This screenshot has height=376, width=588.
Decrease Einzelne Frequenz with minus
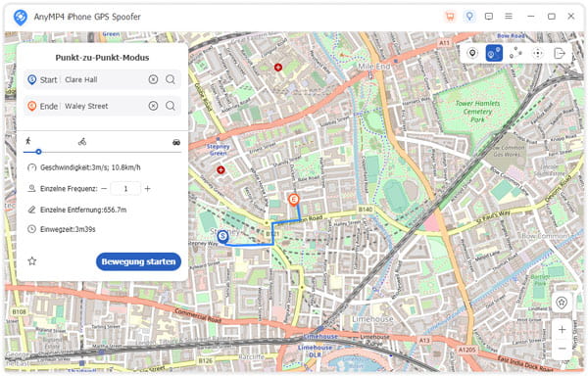104,189
